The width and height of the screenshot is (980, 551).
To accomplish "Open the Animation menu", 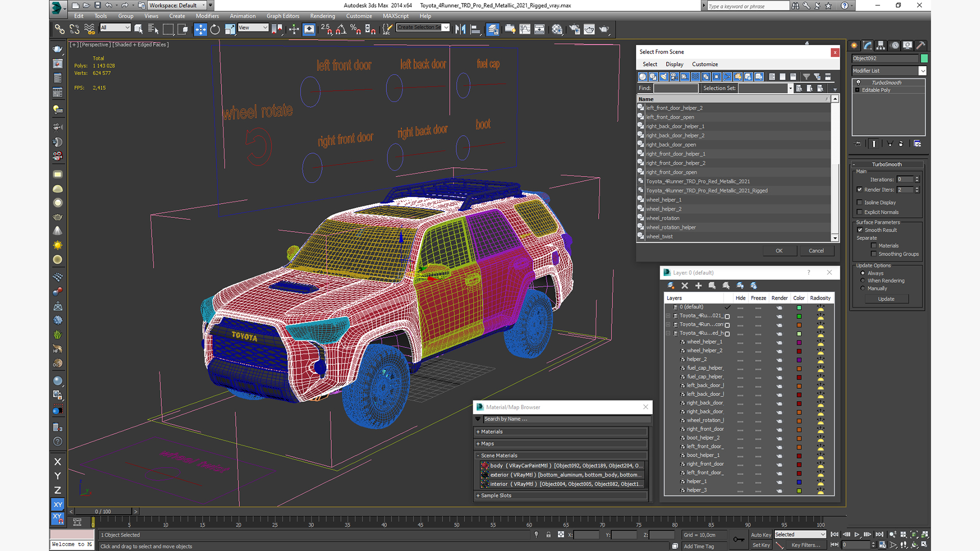I will 242,16.
